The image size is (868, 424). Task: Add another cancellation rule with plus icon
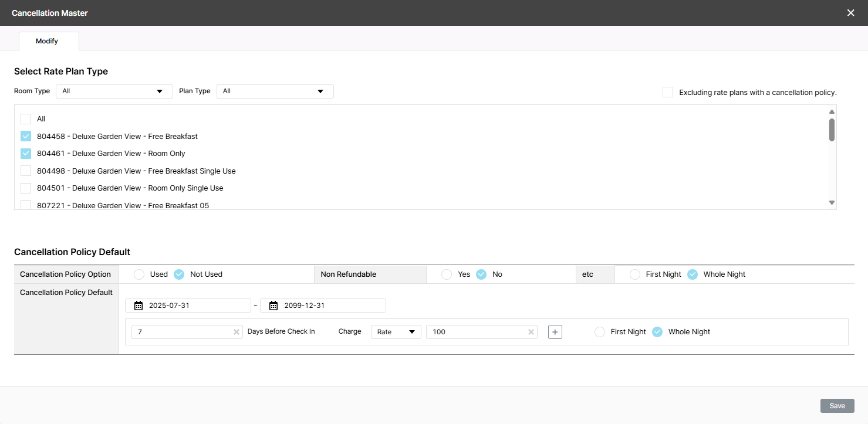555,332
